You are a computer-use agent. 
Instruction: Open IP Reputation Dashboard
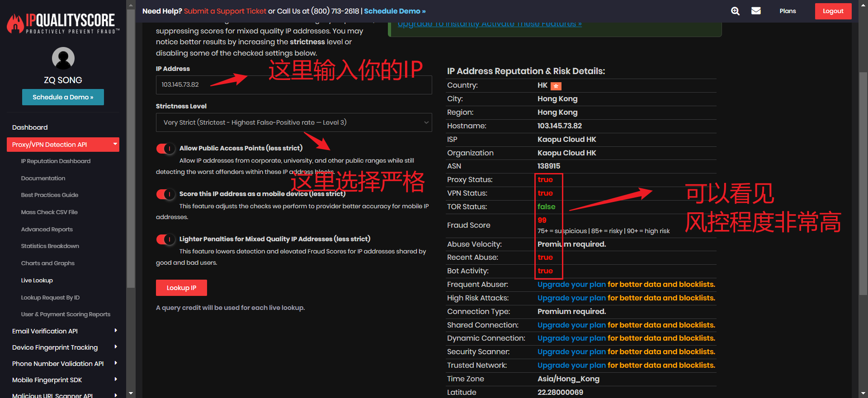click(x=56, y=161)
